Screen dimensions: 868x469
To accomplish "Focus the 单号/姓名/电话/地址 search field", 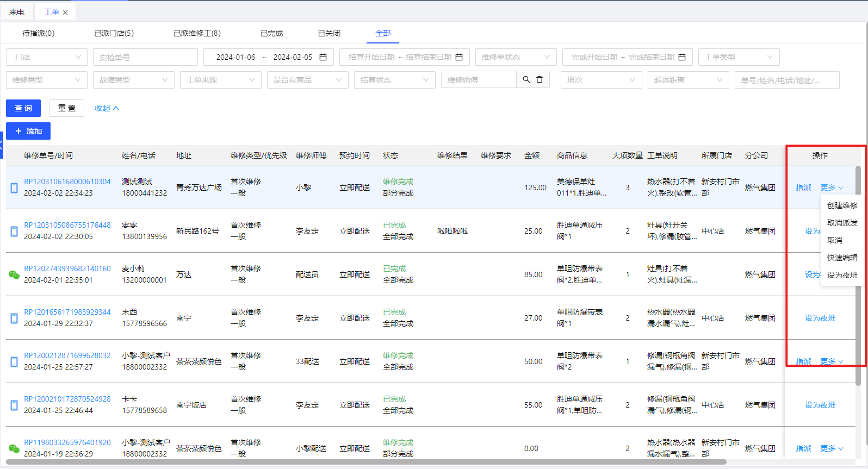I will [x=787, y=80].
